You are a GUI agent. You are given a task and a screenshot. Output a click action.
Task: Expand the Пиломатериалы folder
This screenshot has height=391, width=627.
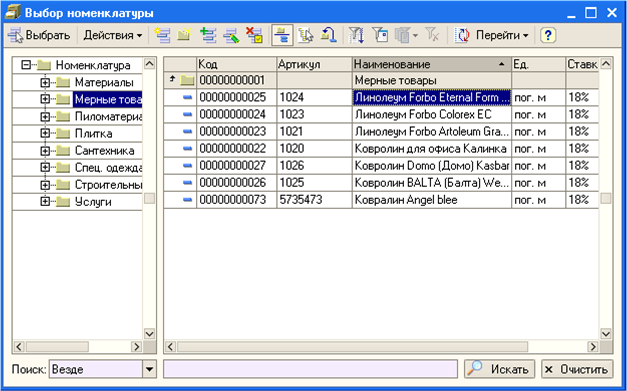pyautogui.click(x=45, y=116)
